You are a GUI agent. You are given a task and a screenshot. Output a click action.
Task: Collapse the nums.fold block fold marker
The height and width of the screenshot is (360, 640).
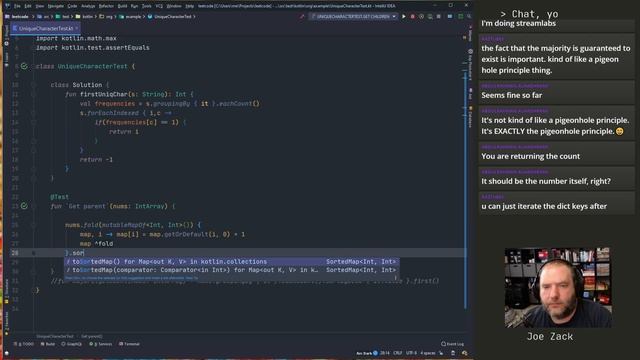click(x=33, y=225)
